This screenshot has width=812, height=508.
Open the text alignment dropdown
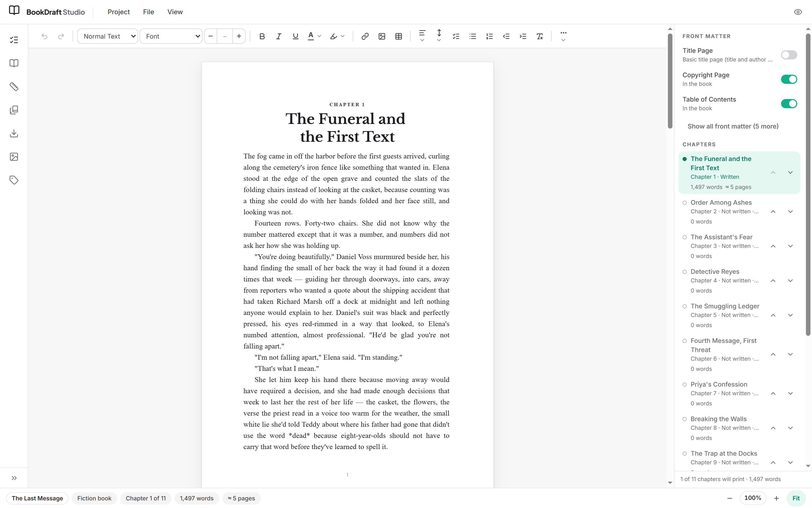point(422,36)
